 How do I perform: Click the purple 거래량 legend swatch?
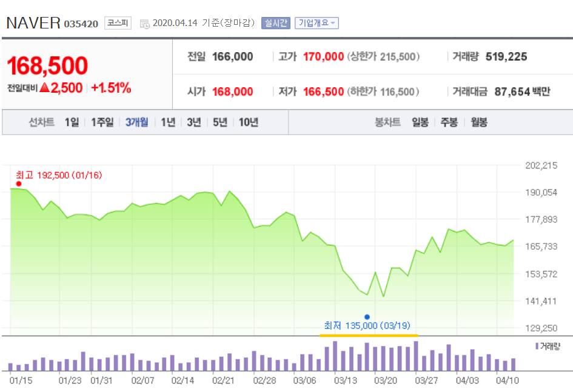coord(537,346)
